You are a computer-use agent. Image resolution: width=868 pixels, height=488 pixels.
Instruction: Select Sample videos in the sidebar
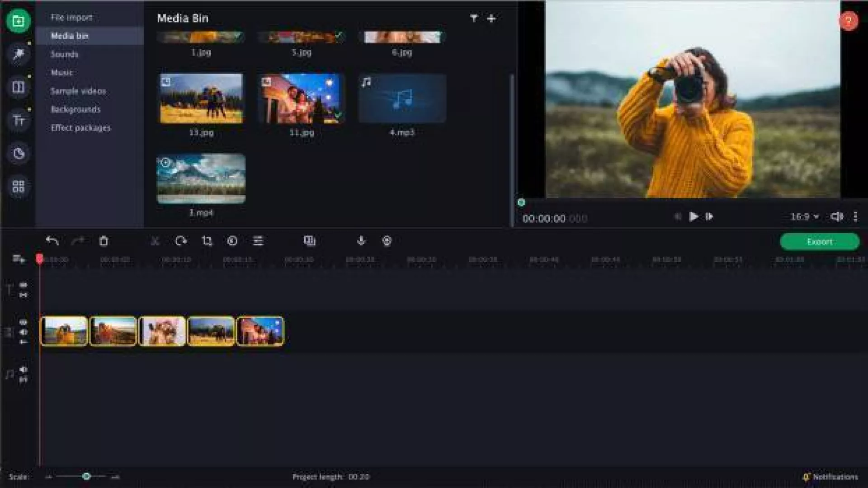click(x=78, y=91)
